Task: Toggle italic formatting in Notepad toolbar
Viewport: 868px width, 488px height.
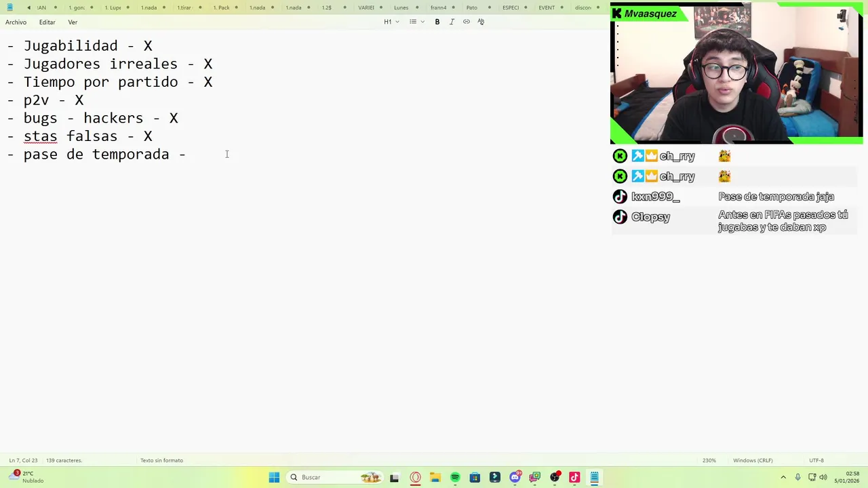Action: [x=452, y=22]
